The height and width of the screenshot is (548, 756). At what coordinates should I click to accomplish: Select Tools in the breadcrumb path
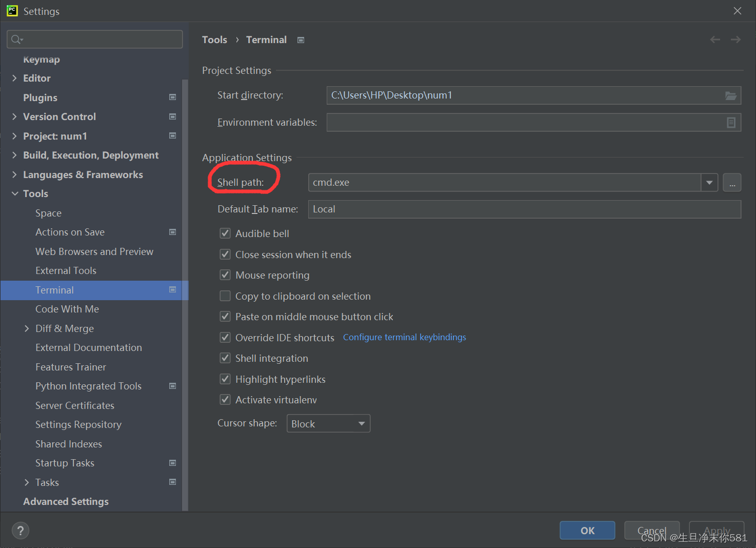(x=214, y=40)
